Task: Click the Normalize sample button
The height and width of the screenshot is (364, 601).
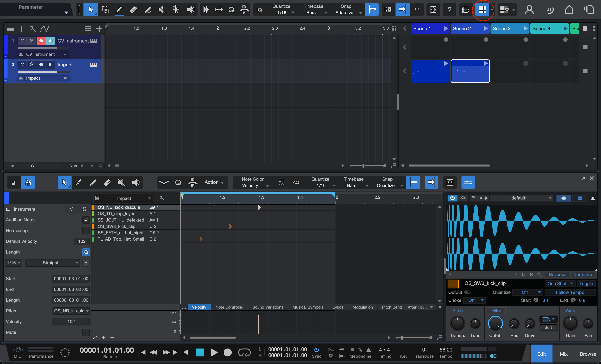Action: [x=583, y=275]
